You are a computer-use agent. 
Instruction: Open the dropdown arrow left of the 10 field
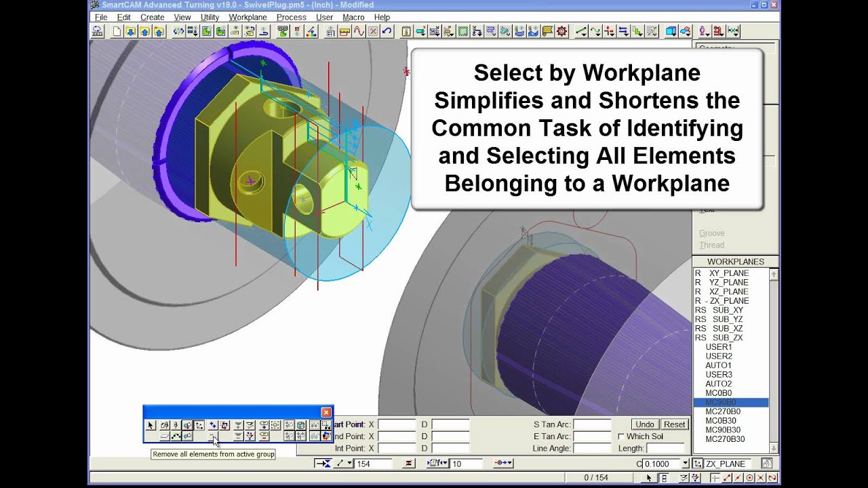click(445, 464)
